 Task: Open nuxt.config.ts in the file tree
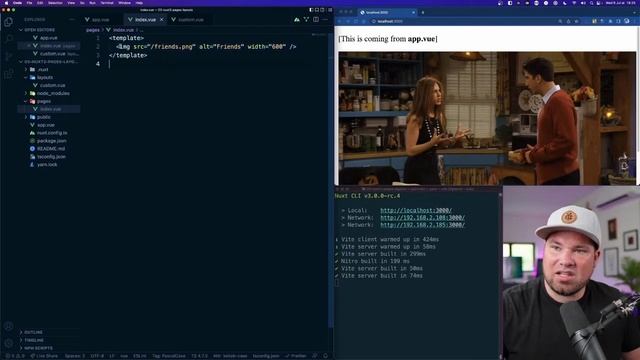(49, 133)
